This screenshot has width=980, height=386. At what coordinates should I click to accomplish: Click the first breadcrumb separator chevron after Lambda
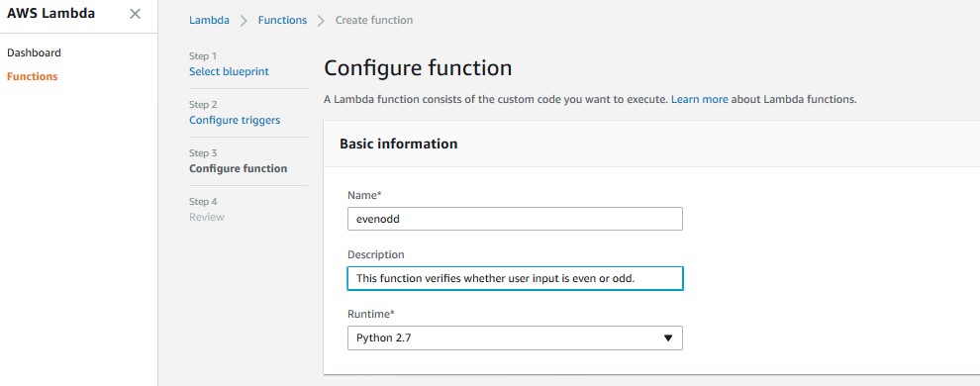(x=244, y=21)
